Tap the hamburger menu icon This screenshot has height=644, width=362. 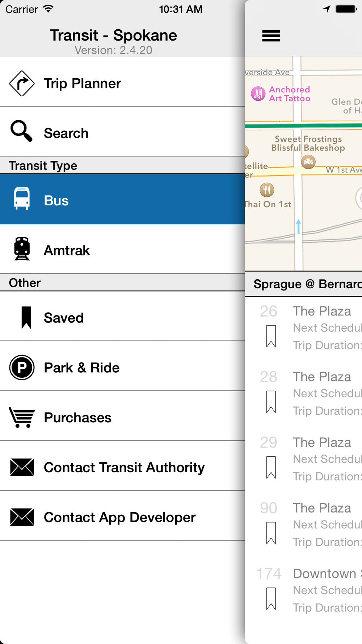(x=271, y=36)
